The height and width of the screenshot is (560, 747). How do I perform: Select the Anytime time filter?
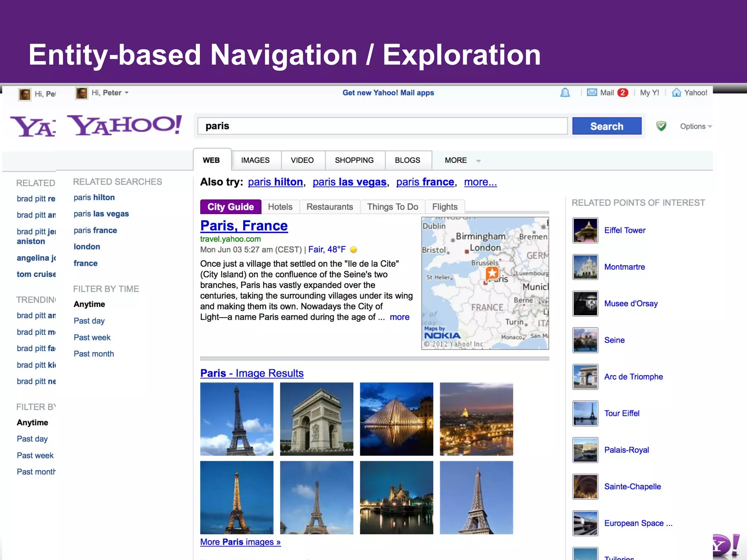pyautogui.click(x=89, y=304)
